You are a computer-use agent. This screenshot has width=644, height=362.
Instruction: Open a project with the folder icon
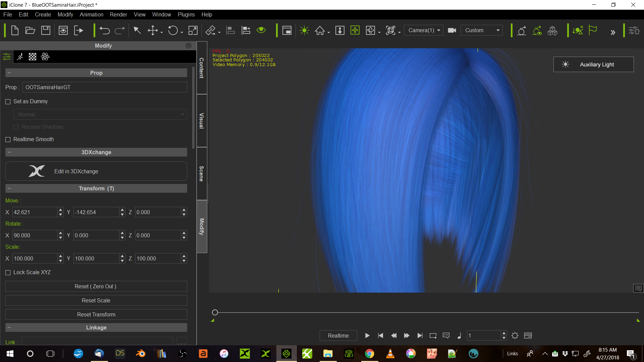(30, 31)
